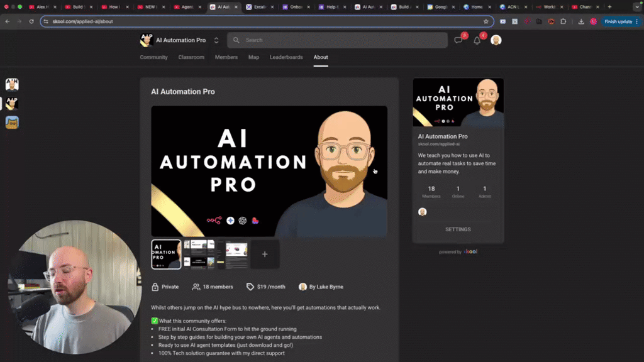This screenshot has width=644, height=362.
Task: Open the By Luke Byrne creator link
Action: (x=326, y=287)
